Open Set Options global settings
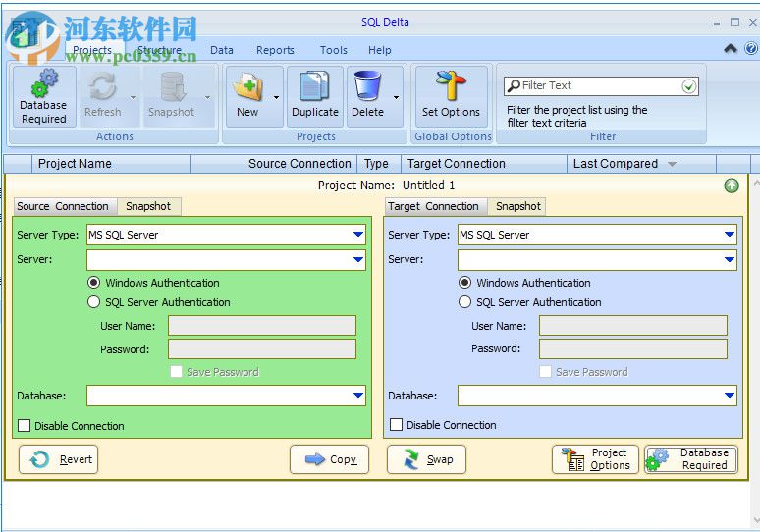 pos(451,97)
